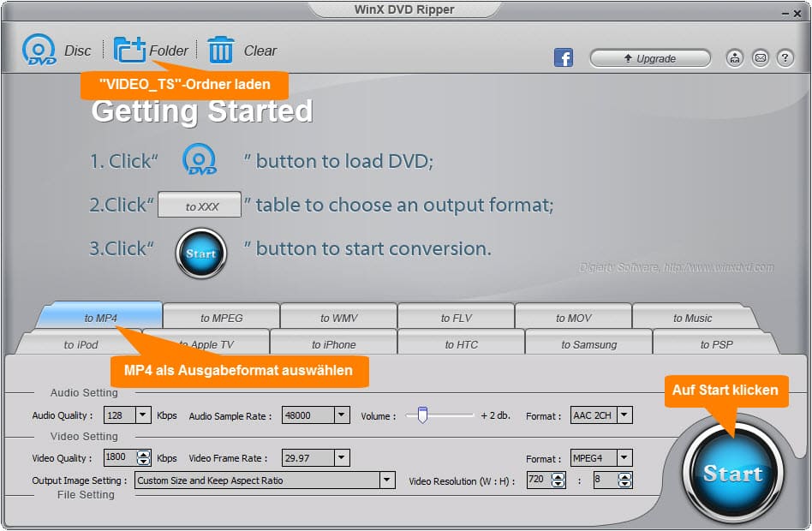Click the mail envelope icon
This screenshot has height=531, width=812.
760,58
